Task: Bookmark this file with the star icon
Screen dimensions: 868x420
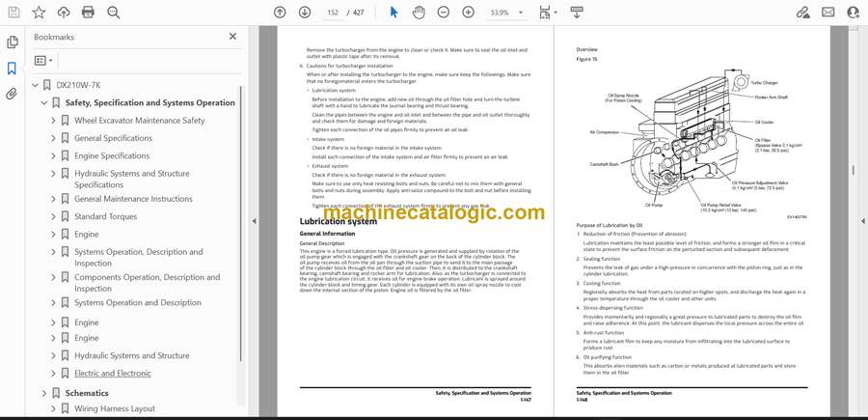Action: (39, 13)
